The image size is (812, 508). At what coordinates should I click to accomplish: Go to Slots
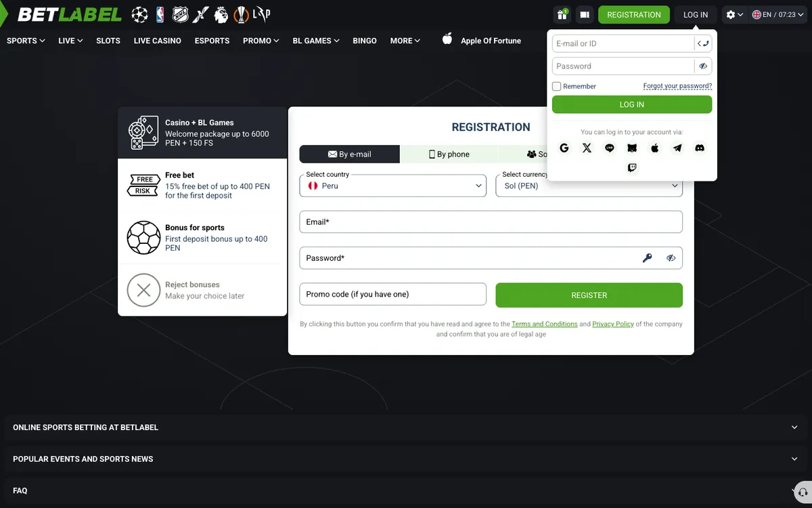tap(108, 41)
